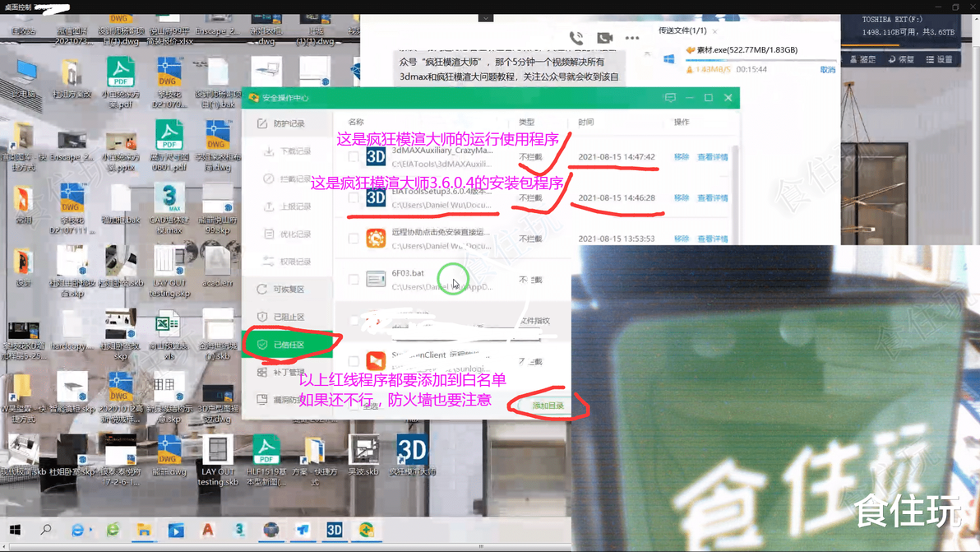
Task: Start voice call in chat window
Action: point(576,38)
